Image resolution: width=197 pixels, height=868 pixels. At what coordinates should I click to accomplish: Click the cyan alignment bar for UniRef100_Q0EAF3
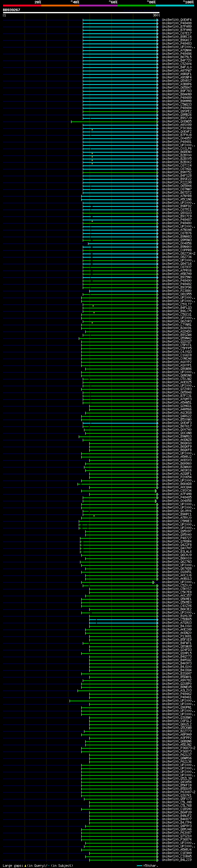click(120, 423)
